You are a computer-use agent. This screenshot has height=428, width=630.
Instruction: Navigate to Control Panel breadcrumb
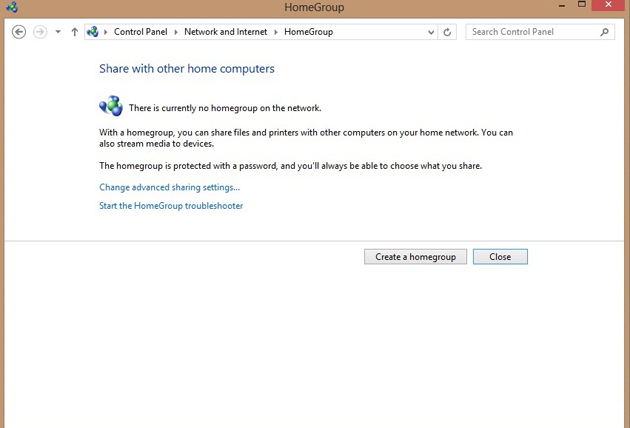point(140,32)
